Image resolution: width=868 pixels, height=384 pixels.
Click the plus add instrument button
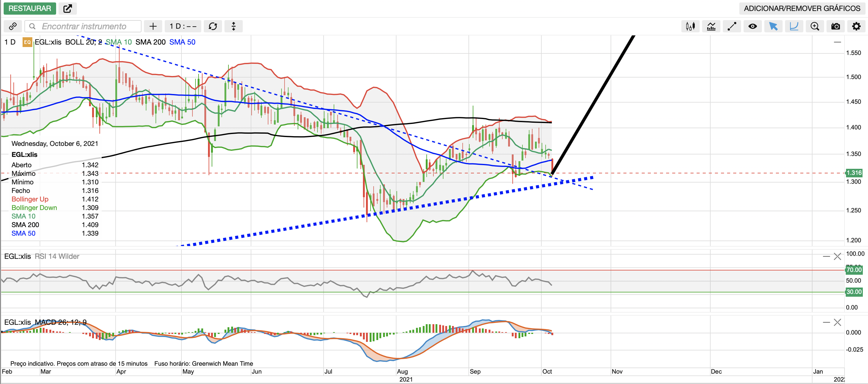click(153, 26)
